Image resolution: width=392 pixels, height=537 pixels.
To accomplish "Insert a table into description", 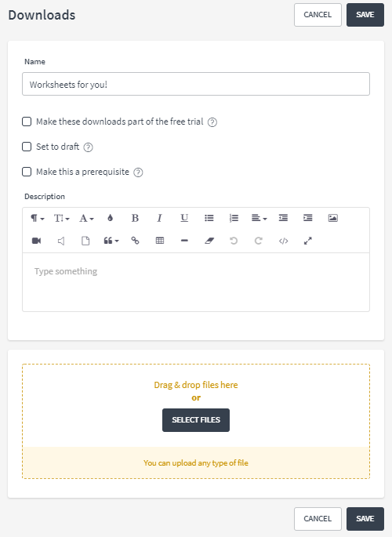I will (x=160, y=241).
